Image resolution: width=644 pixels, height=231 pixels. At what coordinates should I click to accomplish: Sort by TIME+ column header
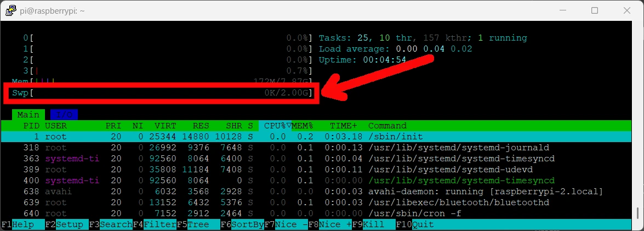[343, 126]
